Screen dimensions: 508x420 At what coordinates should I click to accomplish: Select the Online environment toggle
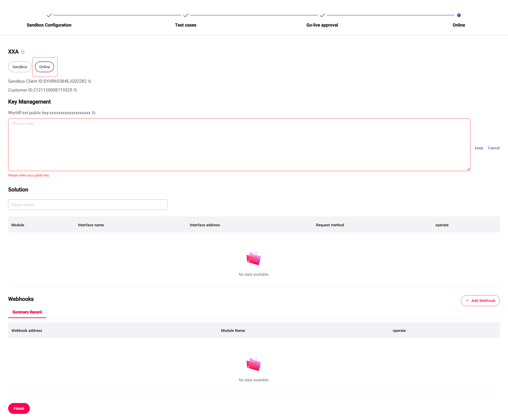[45, 67]
